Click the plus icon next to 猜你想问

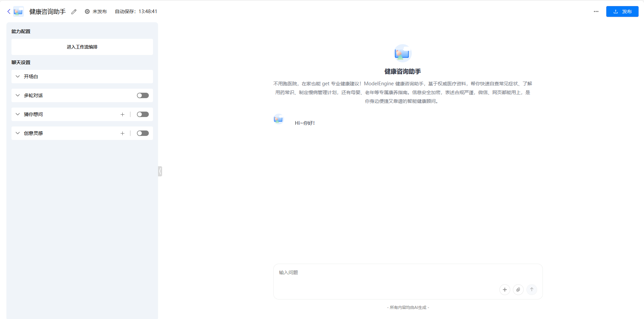[x=122, y=114]
